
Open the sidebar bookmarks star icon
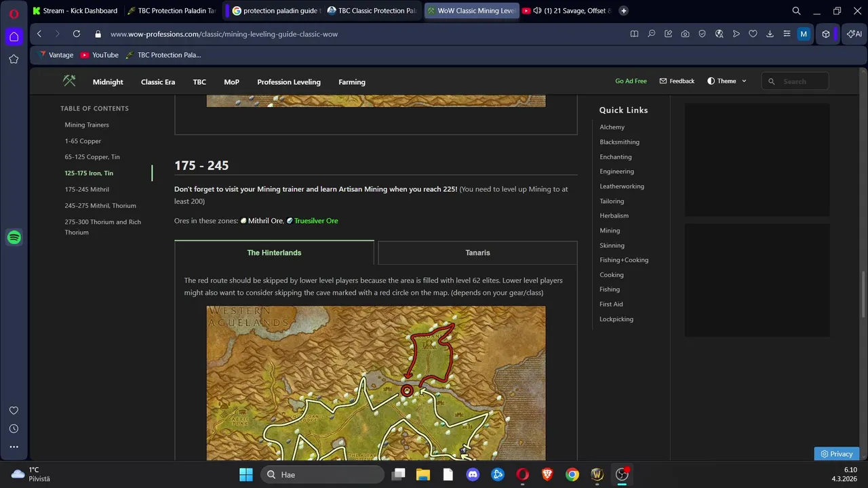coord(14,59)
